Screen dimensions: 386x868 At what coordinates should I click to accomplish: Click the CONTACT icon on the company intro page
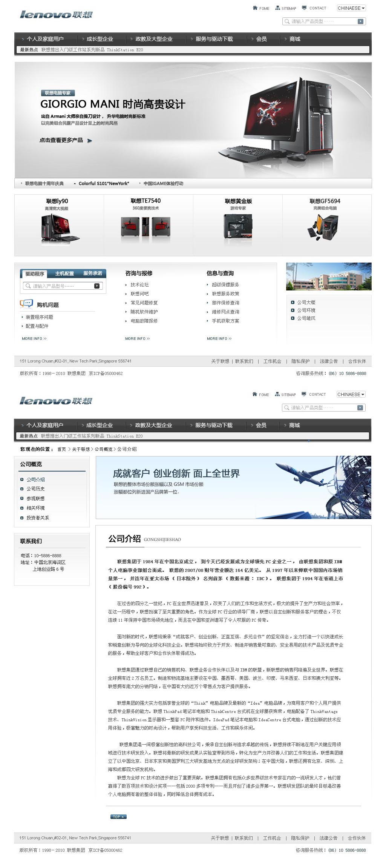pyautogui.click(x=304, y=394)
